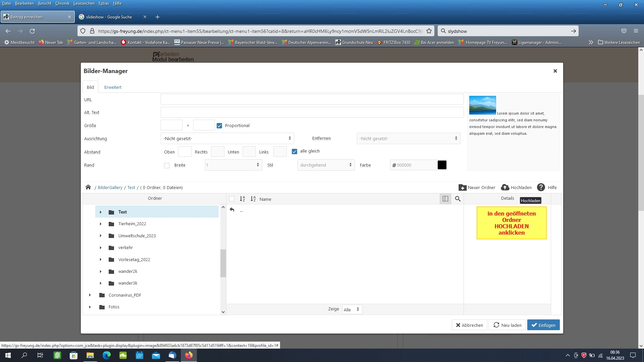Enable the Rand border checkbox
644x362 pixels.
tap(167, 165)
